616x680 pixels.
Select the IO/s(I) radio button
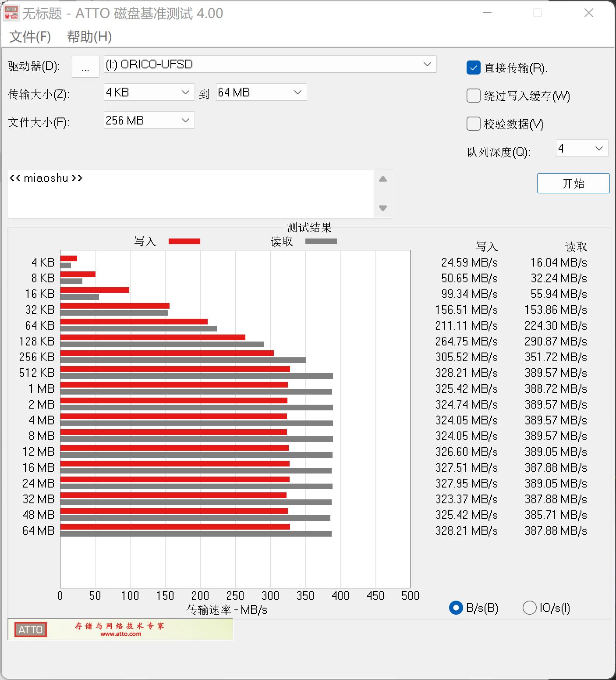click(530, 608)
